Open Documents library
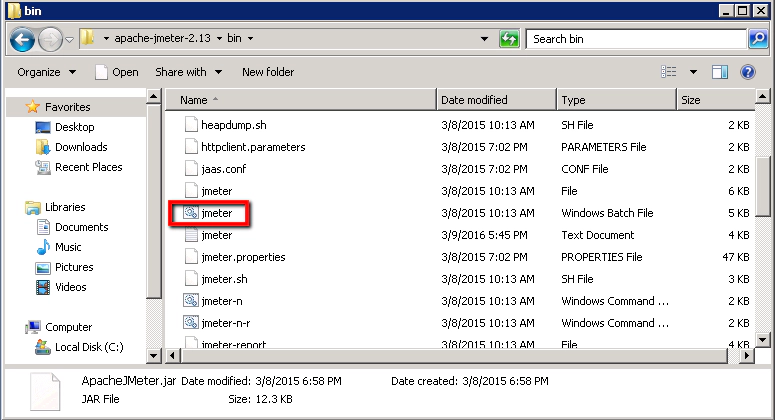The width and height of the screenshot is (775, 420). click(82, 227)
